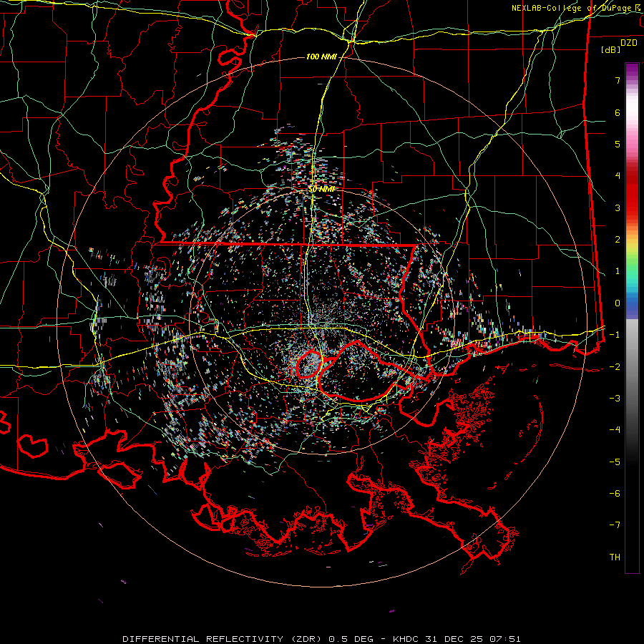Click the -6 tick label on color scale
Viewport: 644px width, 644px height.
tap(615, 494)
